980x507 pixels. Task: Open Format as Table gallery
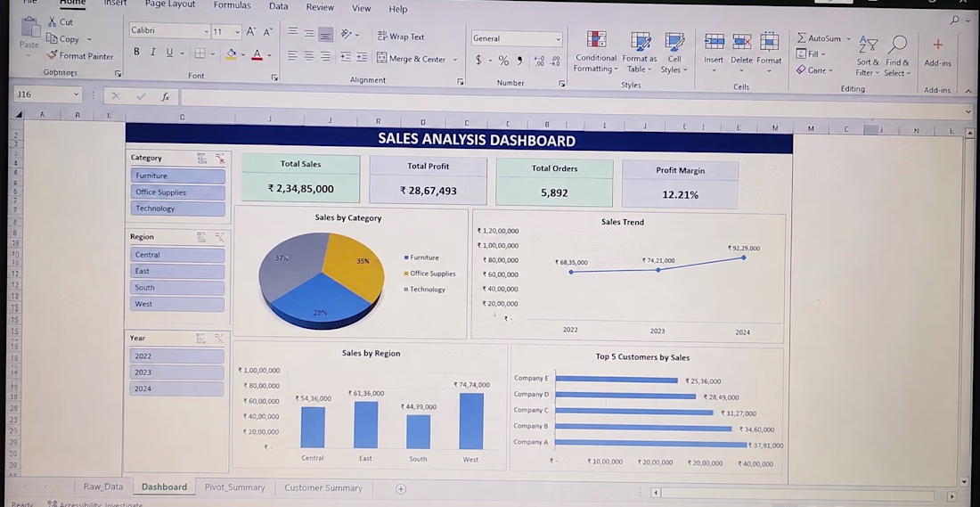coord(640,52)
